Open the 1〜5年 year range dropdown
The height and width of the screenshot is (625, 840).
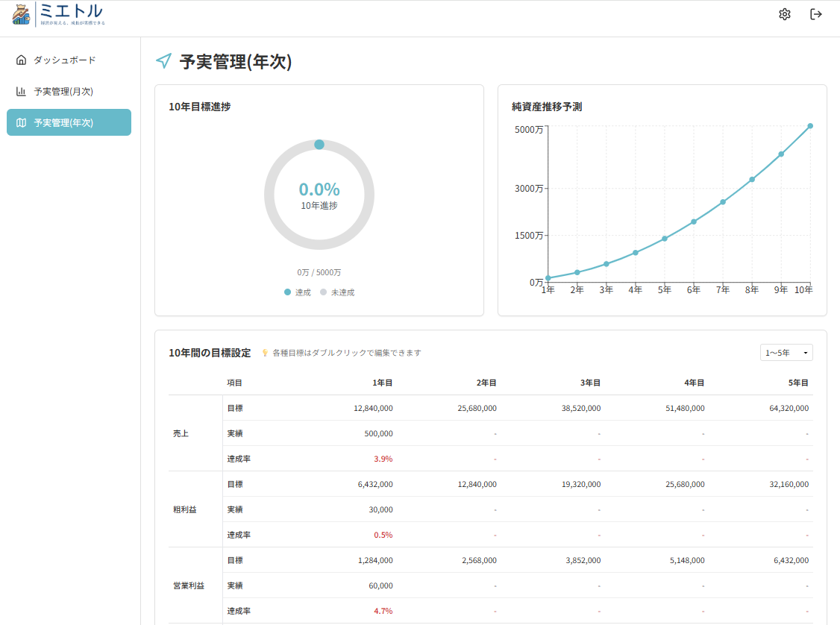coord(786,353)
